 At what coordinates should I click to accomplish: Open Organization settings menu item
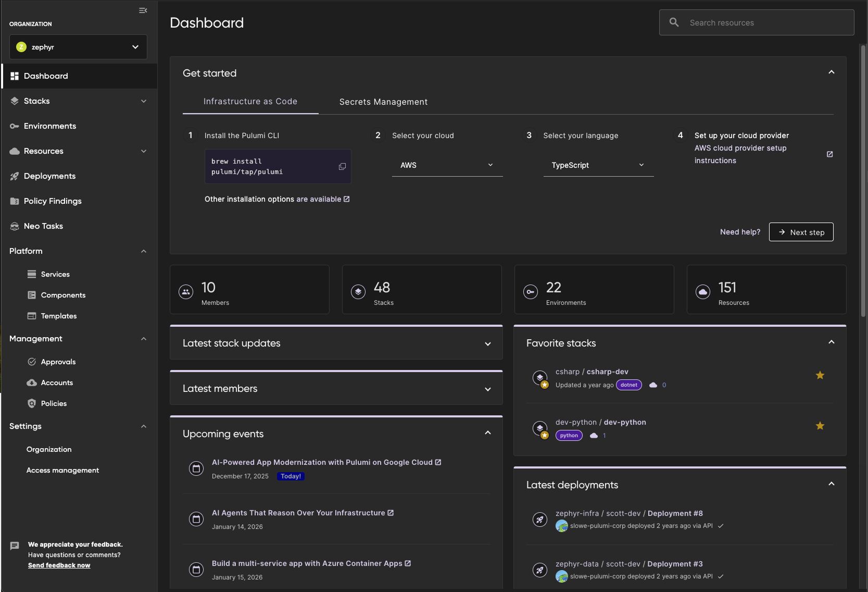click(x=49, y=449)
